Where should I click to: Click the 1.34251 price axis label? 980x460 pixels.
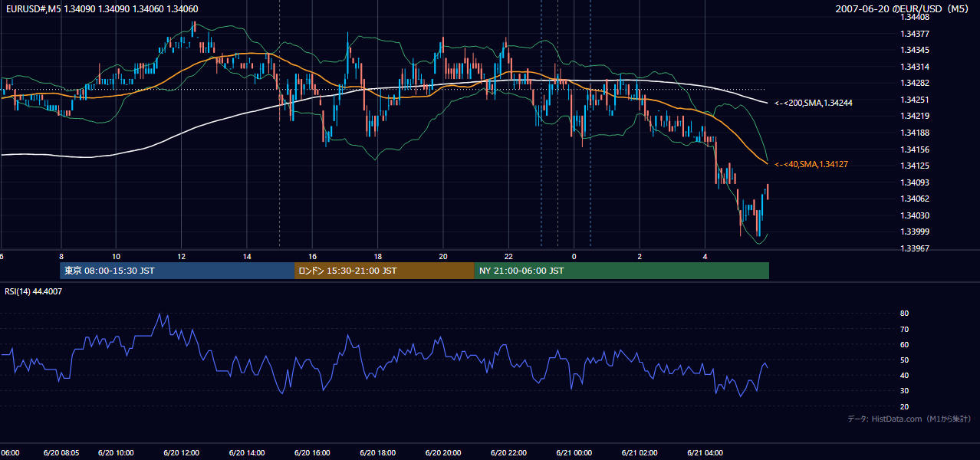(916, 100)
